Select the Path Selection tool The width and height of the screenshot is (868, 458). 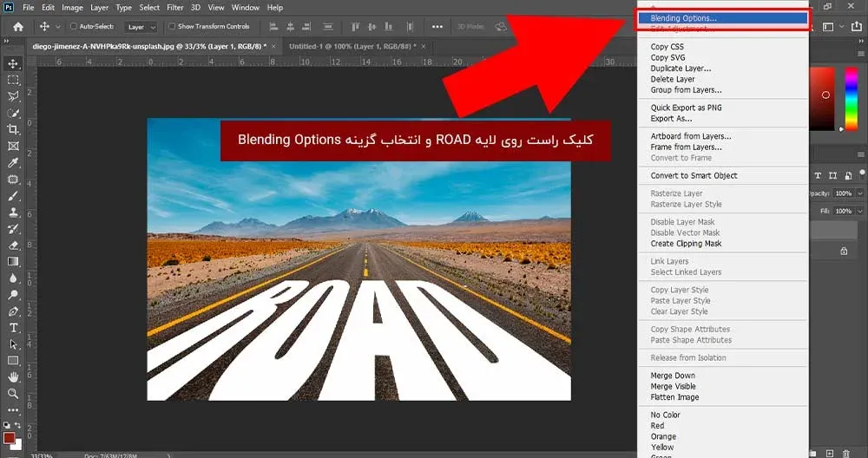13,344
